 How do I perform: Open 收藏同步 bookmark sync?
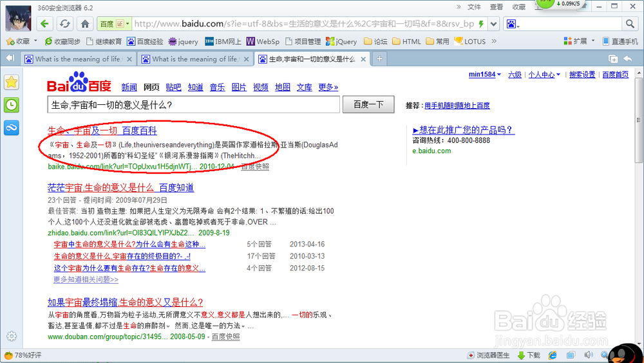[x=62, y=41]
